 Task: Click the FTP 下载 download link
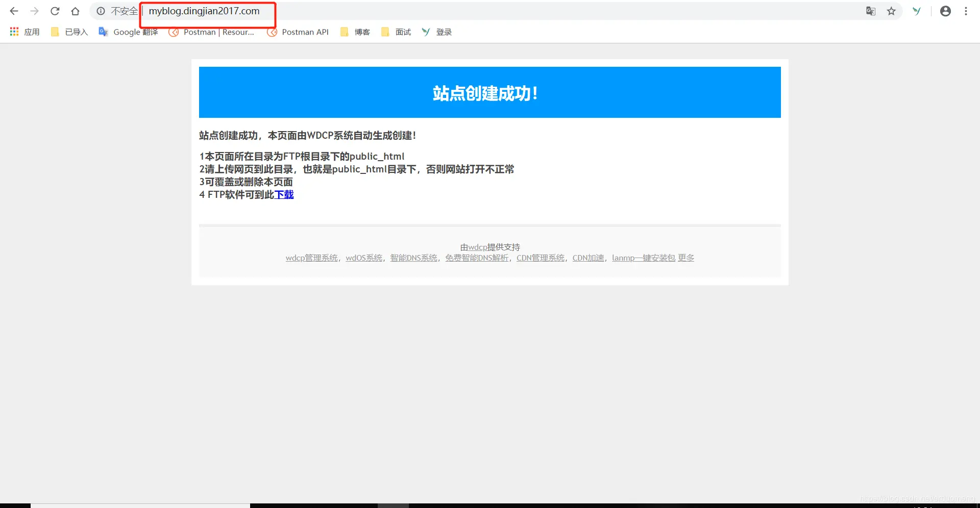click(x=284, y=194)
